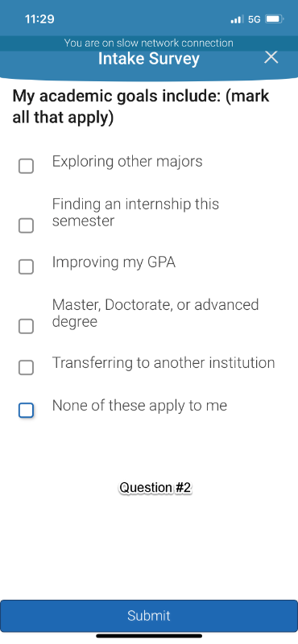Image resolution: width=298 pixels, height=644 pixels.
Task: Tap the slow network connection banner
Action: pos(149,43)
